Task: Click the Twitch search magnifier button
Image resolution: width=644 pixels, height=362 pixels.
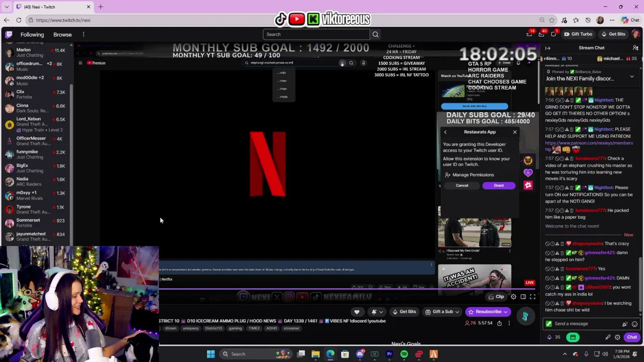Action: coord(375,34)
